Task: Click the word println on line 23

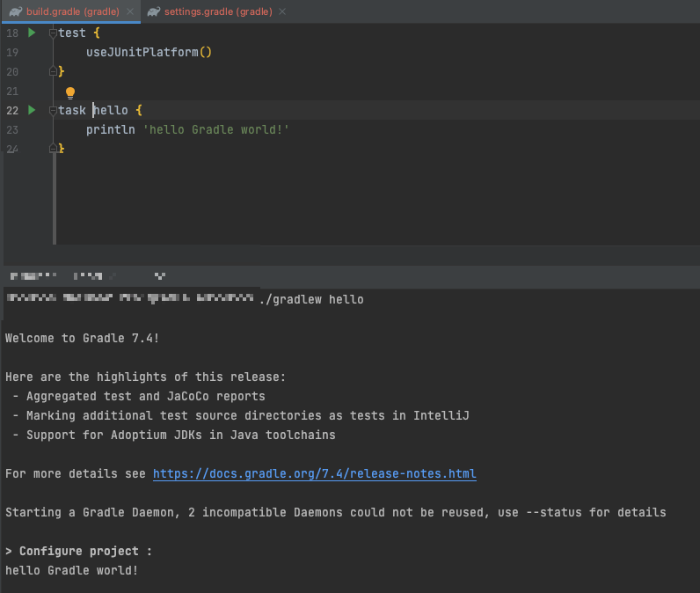Action: pos(110,129)
